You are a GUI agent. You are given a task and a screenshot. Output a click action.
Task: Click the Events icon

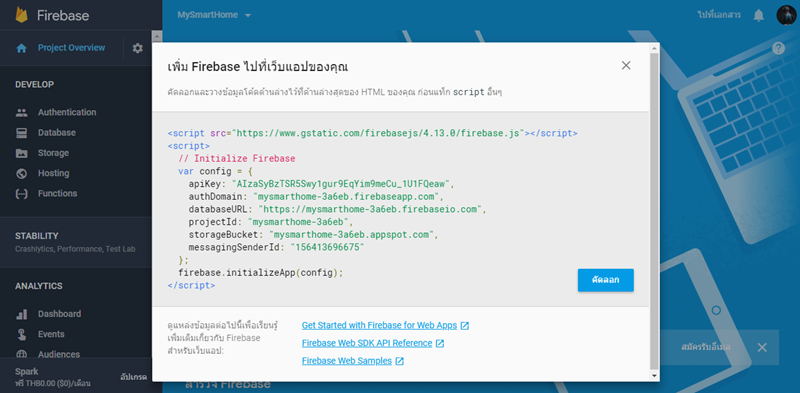tap(21, 334)
